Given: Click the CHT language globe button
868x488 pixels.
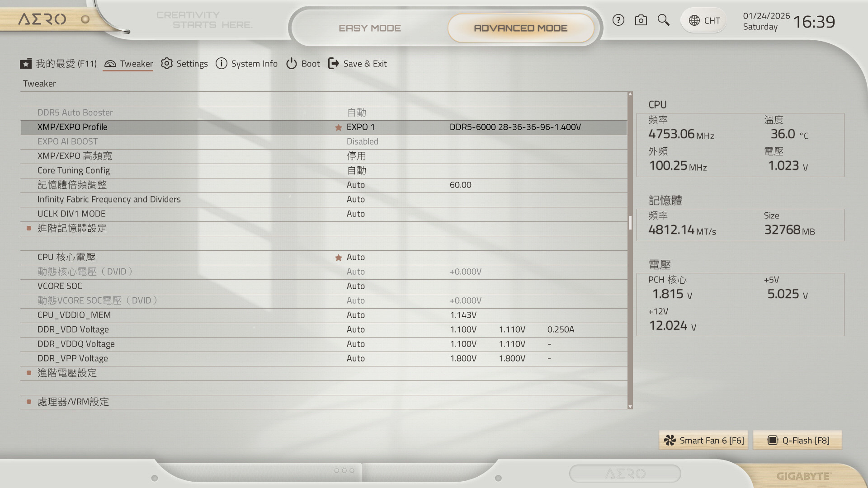Looking at the screenshot, I should (x=704, y=20).
